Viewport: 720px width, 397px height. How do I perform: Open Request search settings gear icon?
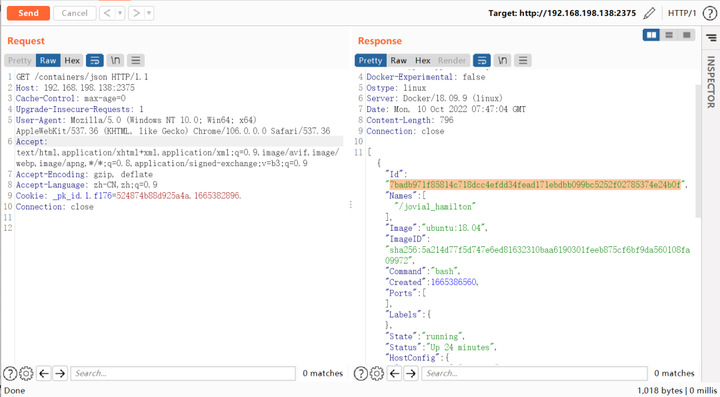27,373
